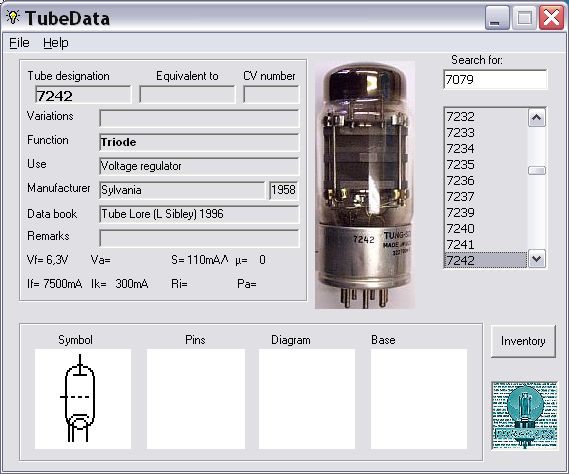Click the Manufacturer field showing Sylvania

click(182, 190)
